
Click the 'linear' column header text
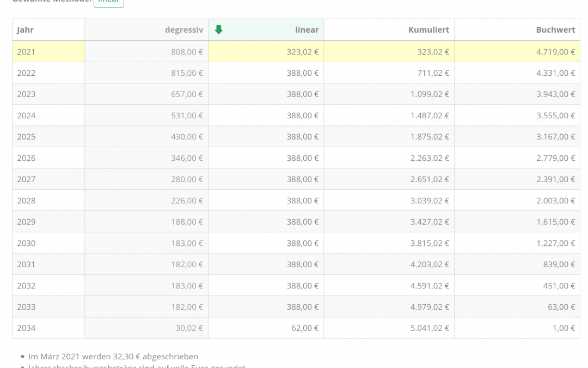[x=307, y=30]
